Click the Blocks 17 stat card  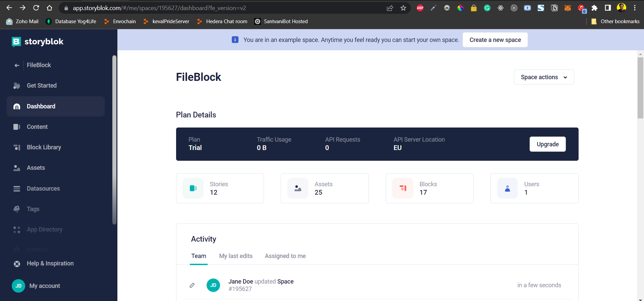430,188
